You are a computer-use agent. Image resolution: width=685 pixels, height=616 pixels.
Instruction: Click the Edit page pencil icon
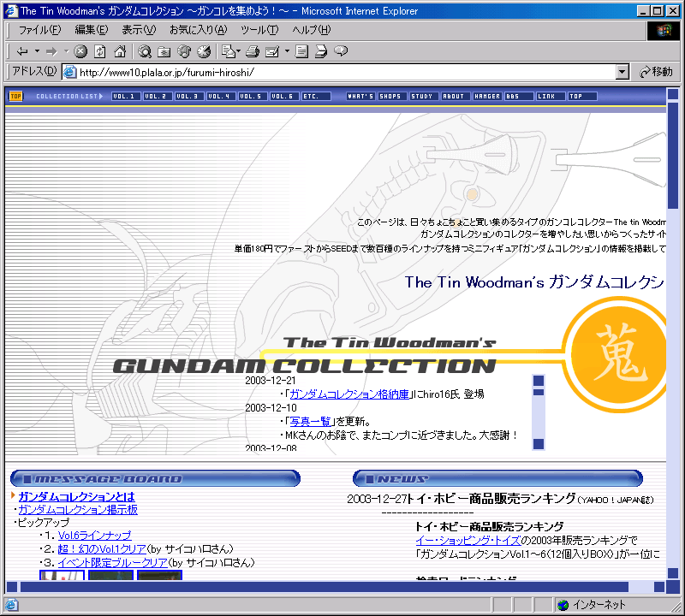[272, 51]
